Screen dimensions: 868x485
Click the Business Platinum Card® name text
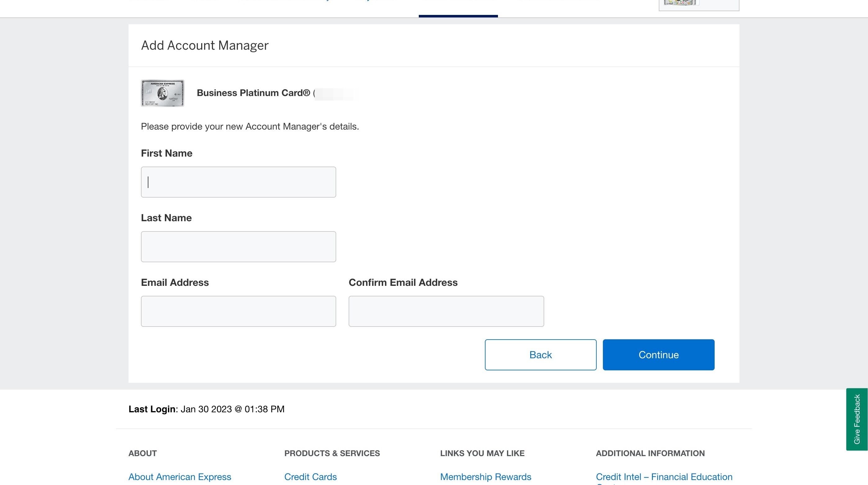[x=253, y=93]
